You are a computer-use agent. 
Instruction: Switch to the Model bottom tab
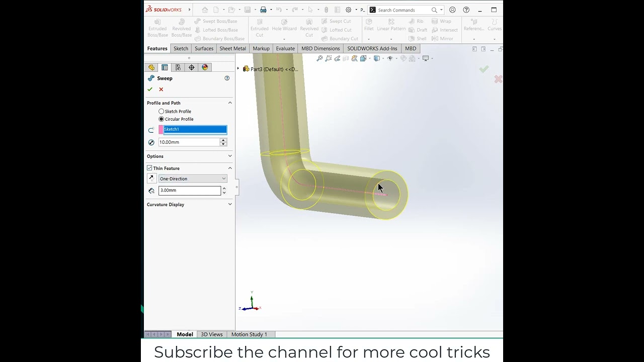pyautogui.click(x=185, y=334)
